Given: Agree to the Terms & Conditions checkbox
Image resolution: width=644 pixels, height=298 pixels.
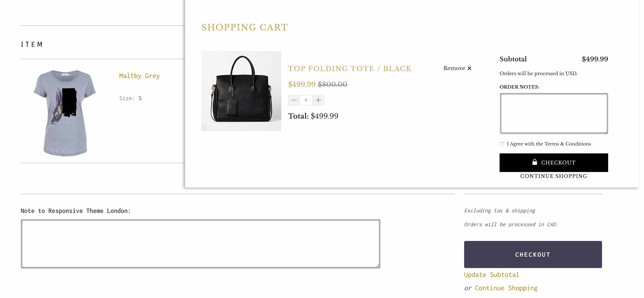Looking at the screenshot, I should click(501, 144).
